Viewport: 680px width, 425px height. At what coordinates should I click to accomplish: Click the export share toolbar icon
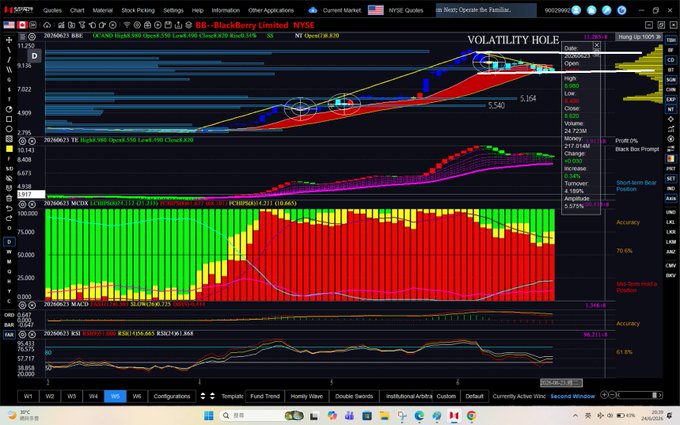tap(178, 25)
